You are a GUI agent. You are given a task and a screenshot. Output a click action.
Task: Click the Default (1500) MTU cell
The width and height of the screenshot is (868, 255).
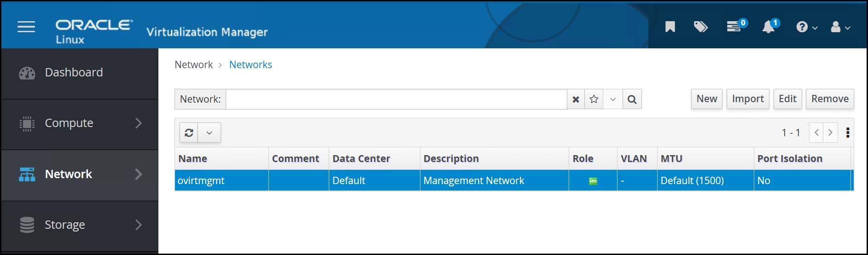(705, 180)
